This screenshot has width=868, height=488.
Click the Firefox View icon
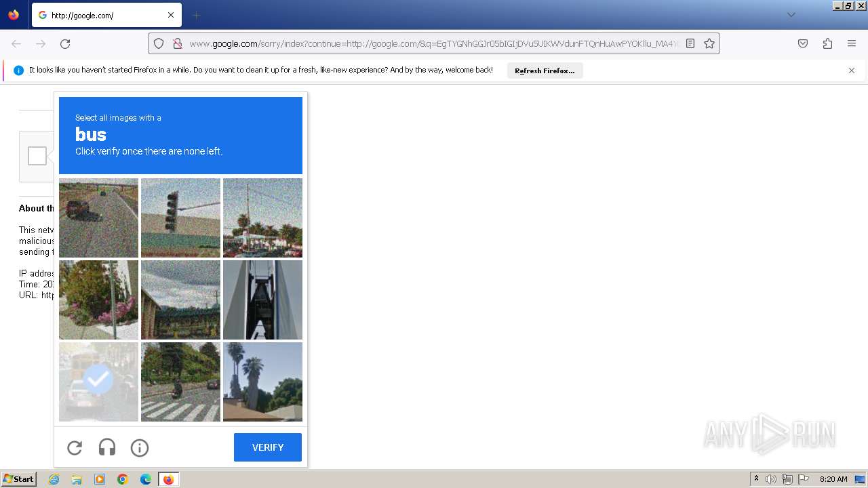(x=14, y=15)
